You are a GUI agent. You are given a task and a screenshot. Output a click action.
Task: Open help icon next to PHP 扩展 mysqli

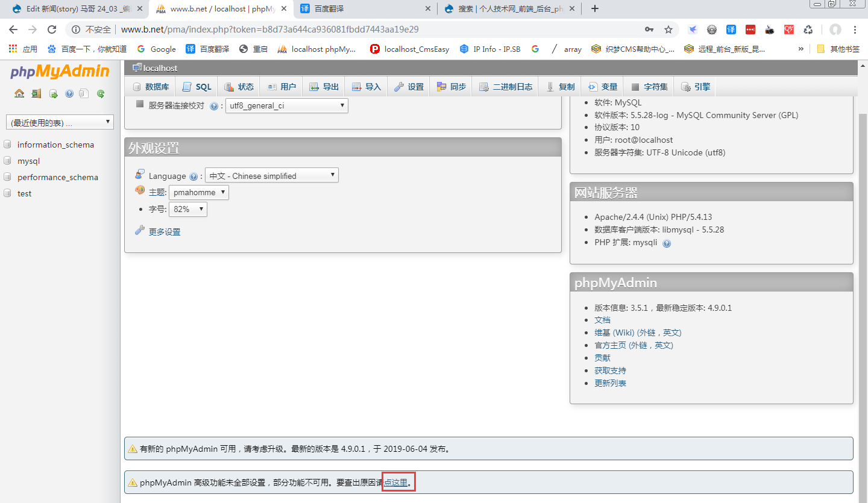point(667,243)
